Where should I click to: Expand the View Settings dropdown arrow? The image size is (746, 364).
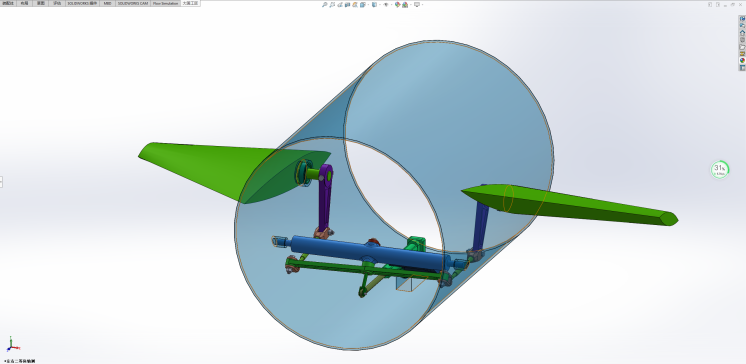point(422,5)
